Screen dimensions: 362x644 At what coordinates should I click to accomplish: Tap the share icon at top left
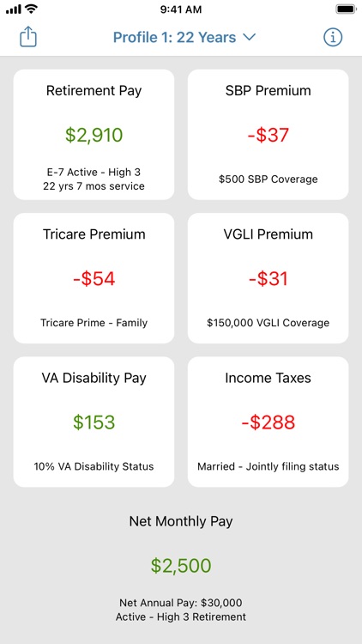point(28,37)
